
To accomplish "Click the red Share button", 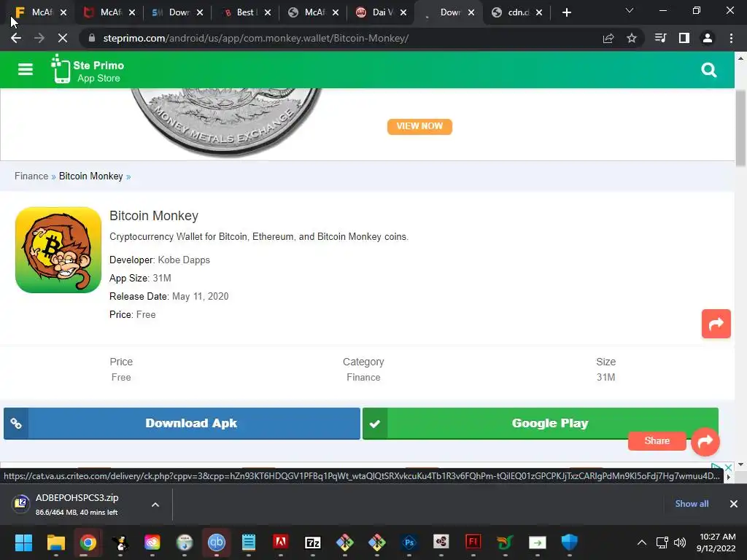I will pos(657,441).
